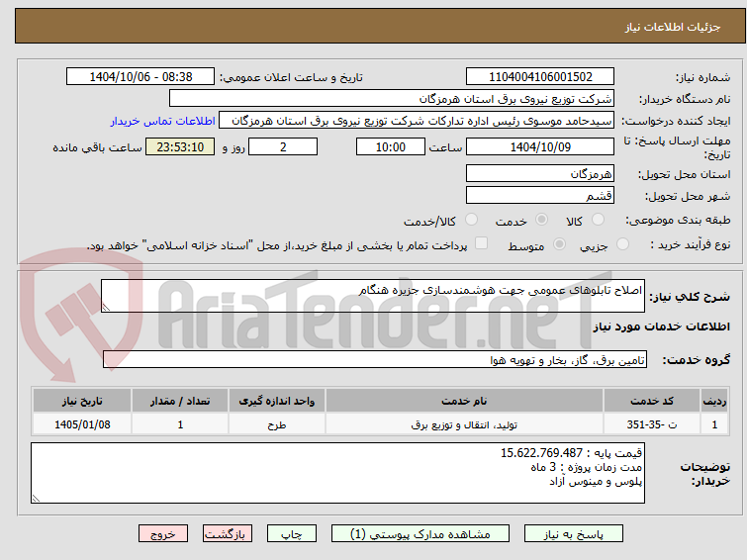This screenshot has height=560, width=747.
Task: Click the buyer organization name field
Action: pos(392,99)
